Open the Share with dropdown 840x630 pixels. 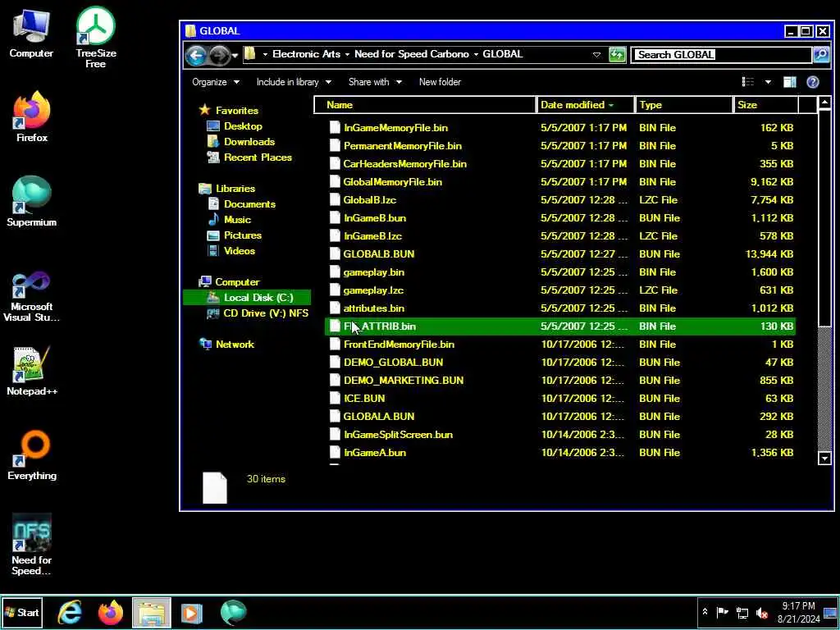(375, 82)
